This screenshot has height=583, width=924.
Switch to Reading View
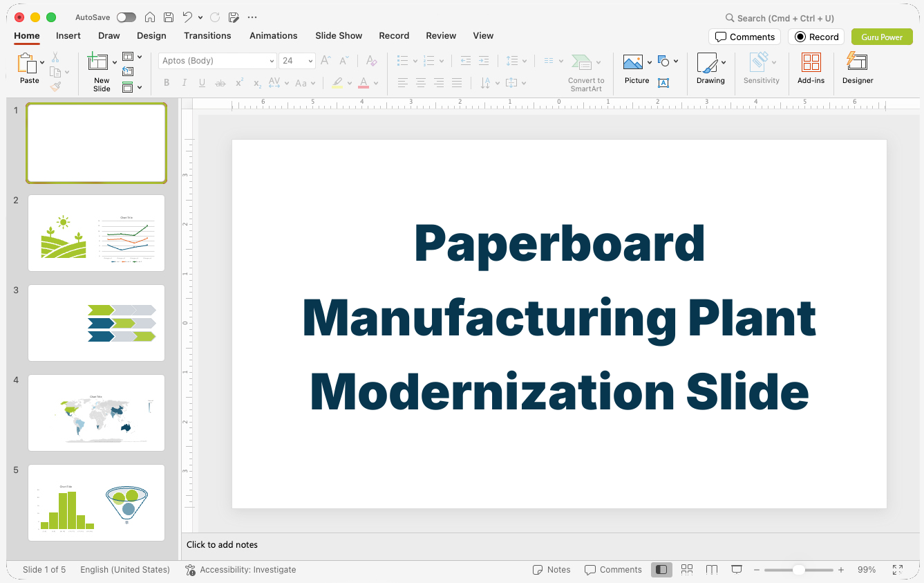point(712,570)
